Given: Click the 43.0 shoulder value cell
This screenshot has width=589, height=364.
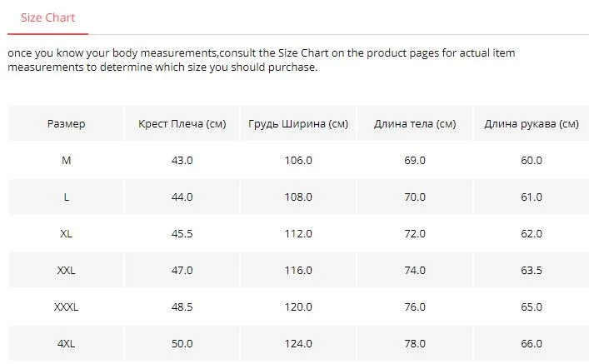Looking at the screenshot, I should tap(182, 161).
